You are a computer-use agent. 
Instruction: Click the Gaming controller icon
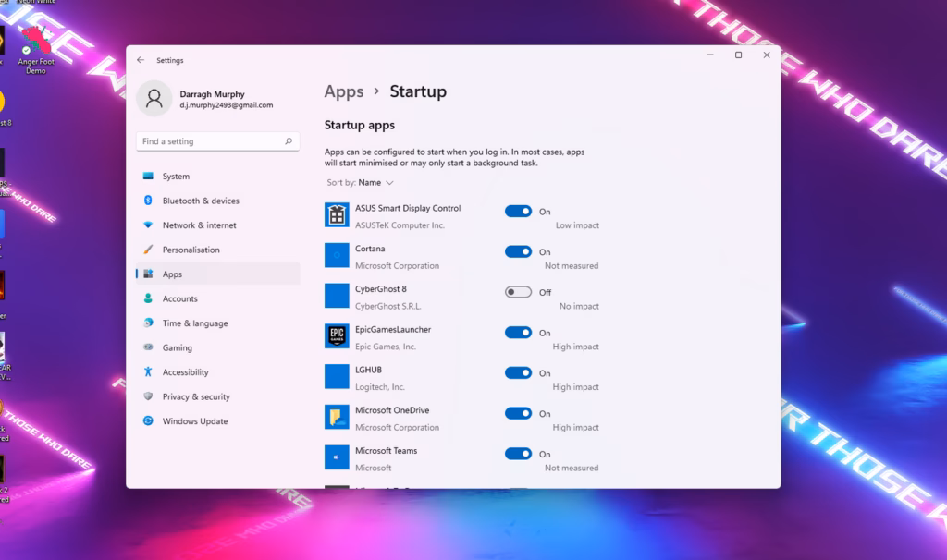tap(148, 347)
